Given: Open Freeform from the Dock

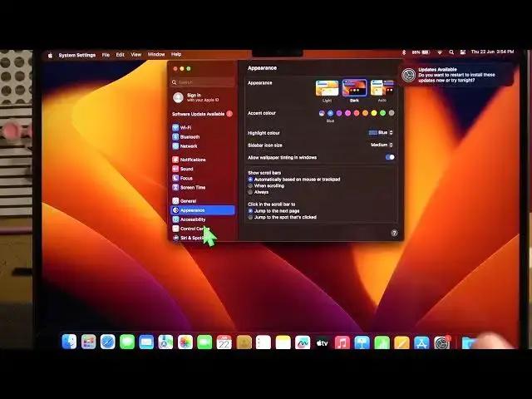Looking at the screenshot, I should click(x=303, y=342).
